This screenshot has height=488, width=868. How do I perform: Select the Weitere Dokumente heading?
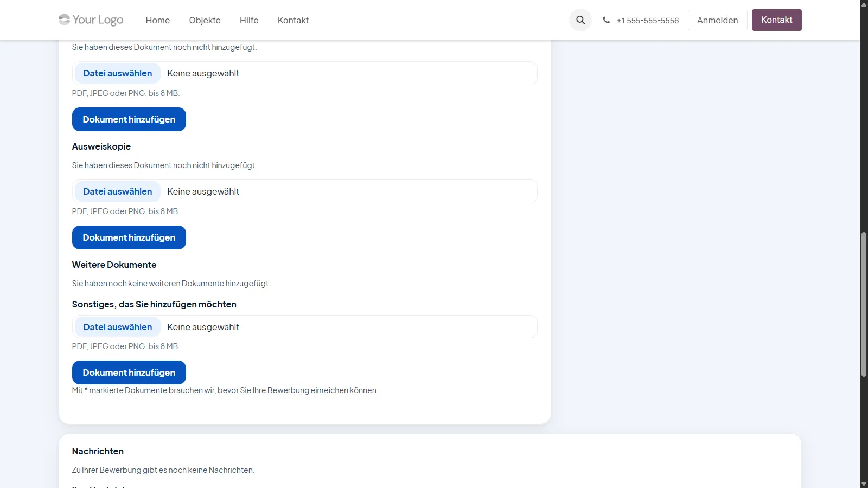[114, 265]
